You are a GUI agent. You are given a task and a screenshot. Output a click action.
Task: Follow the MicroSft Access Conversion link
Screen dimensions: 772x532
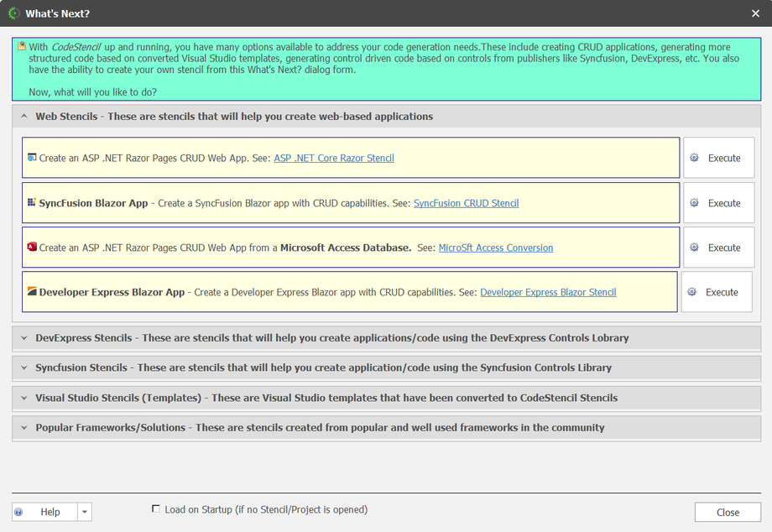tap(495, 248)
